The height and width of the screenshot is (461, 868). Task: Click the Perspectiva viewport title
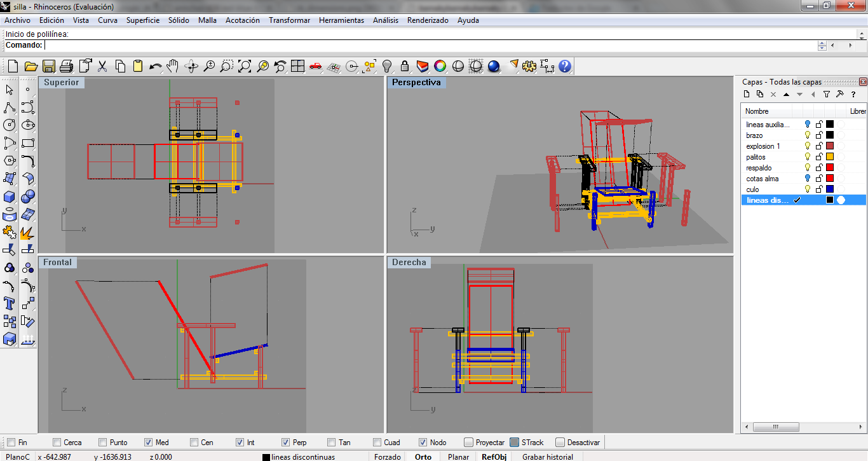(416, 83)
